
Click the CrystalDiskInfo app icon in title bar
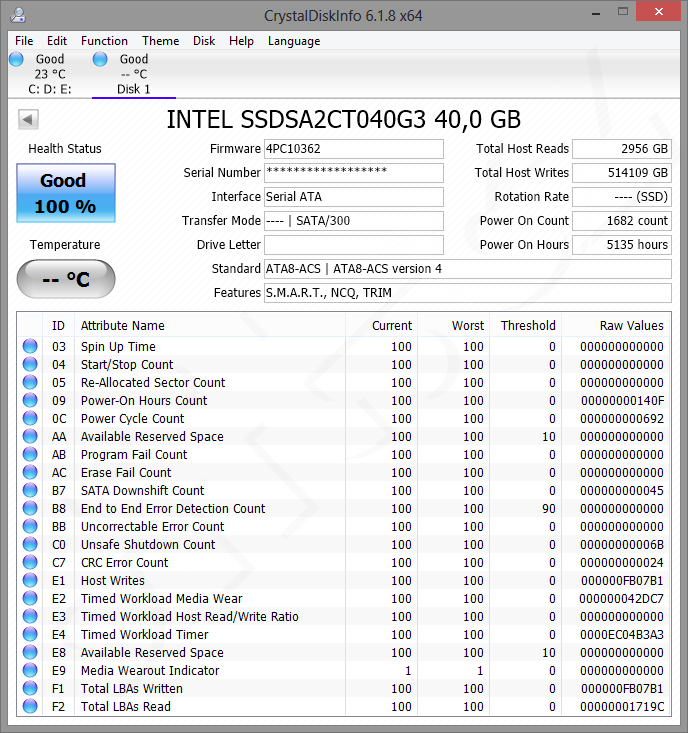18,15
